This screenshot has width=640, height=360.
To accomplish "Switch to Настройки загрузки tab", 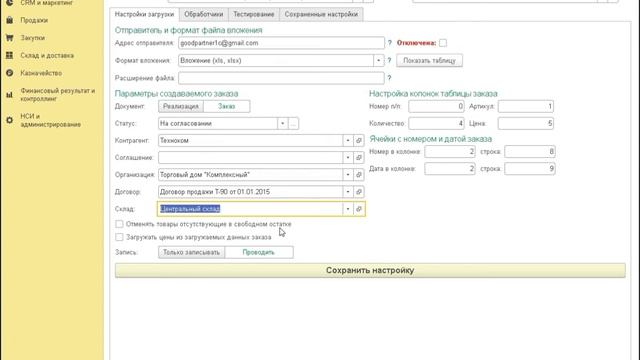I will [x=144, y=14].
